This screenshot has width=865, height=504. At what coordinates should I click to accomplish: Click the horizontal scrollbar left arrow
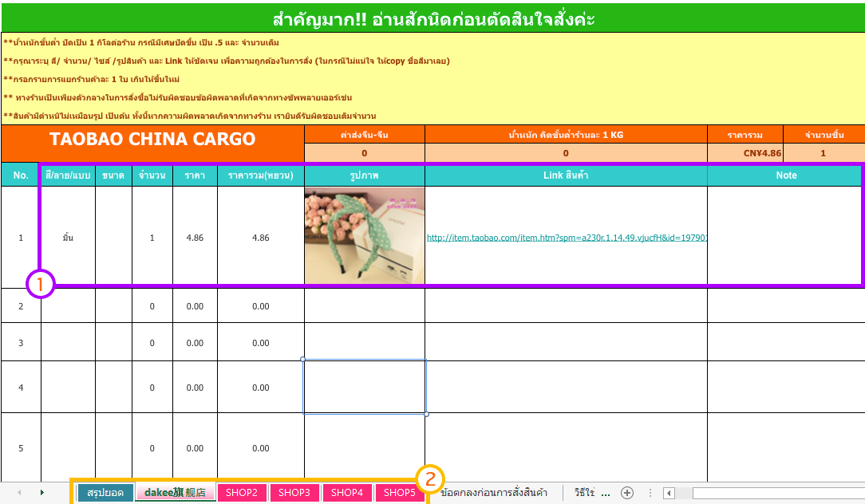(669, 493)
